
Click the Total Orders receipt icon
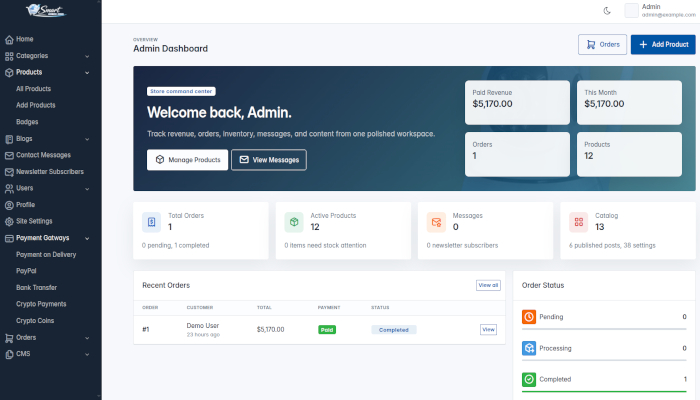pos(151,222)
